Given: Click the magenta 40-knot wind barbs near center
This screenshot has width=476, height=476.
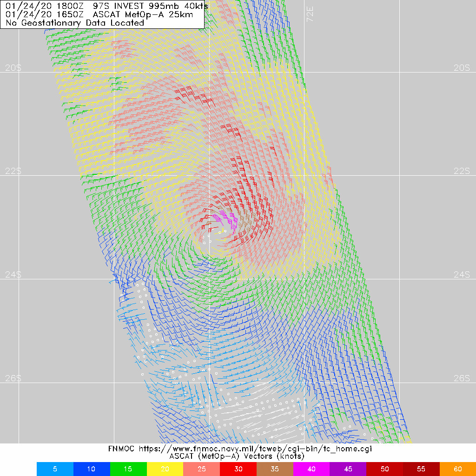Looking at the screenshot, I should (226, 217).
